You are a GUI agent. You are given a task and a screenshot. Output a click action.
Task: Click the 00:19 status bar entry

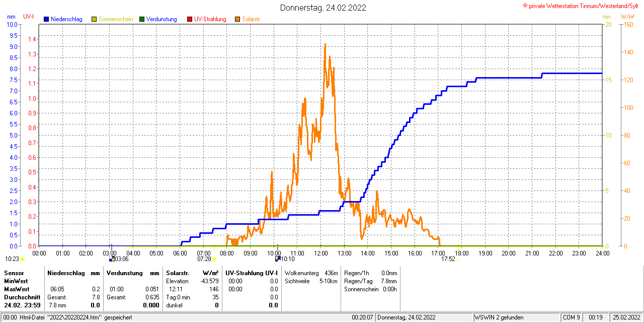[596, 317]
